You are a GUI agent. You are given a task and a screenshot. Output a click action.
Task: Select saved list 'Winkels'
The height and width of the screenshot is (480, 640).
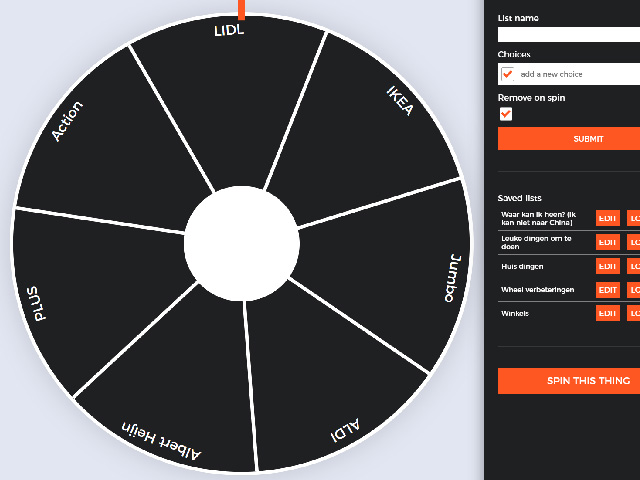tap(515, 313)
